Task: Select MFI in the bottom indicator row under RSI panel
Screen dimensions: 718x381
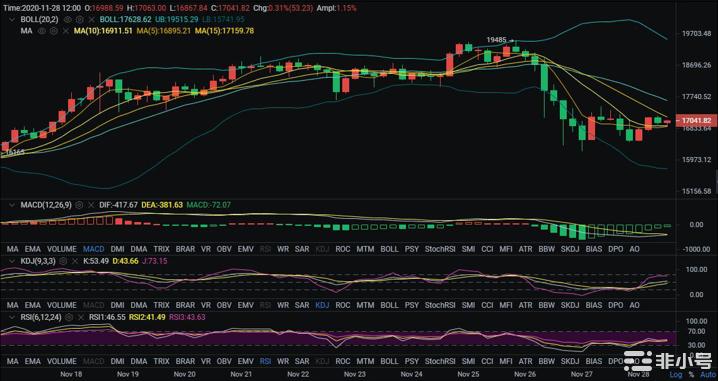Action: point(506,361)
